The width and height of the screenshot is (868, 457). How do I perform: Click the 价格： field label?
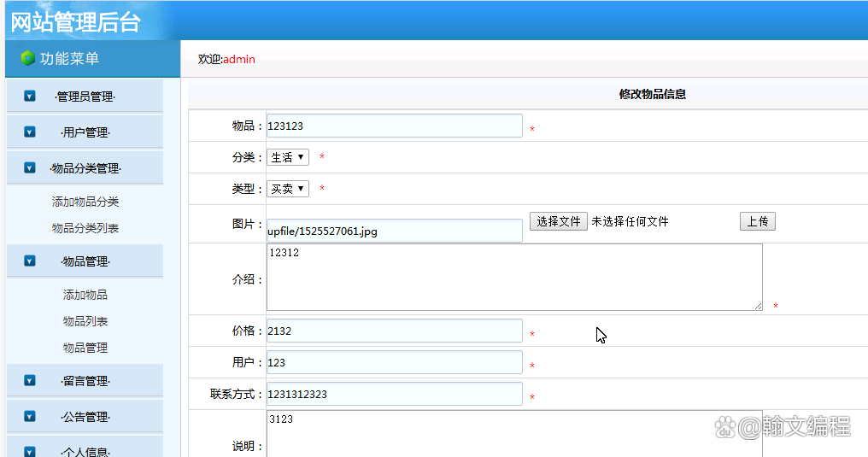pos(248,331)
